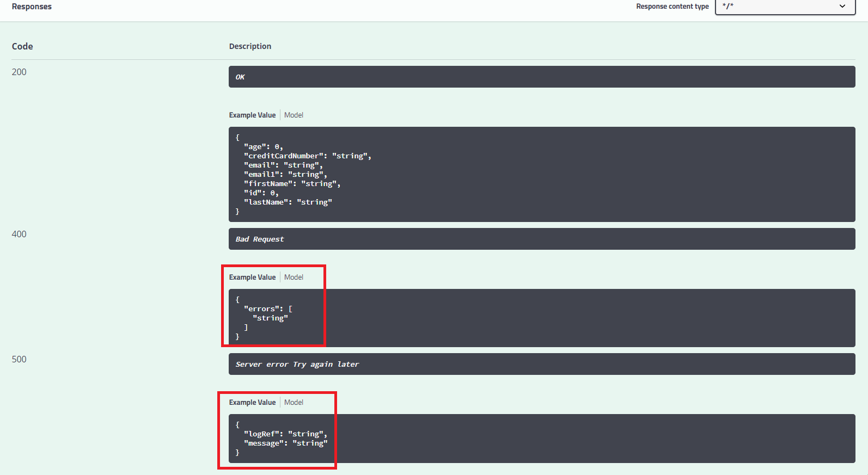Click the Bad Request description box

541,239
